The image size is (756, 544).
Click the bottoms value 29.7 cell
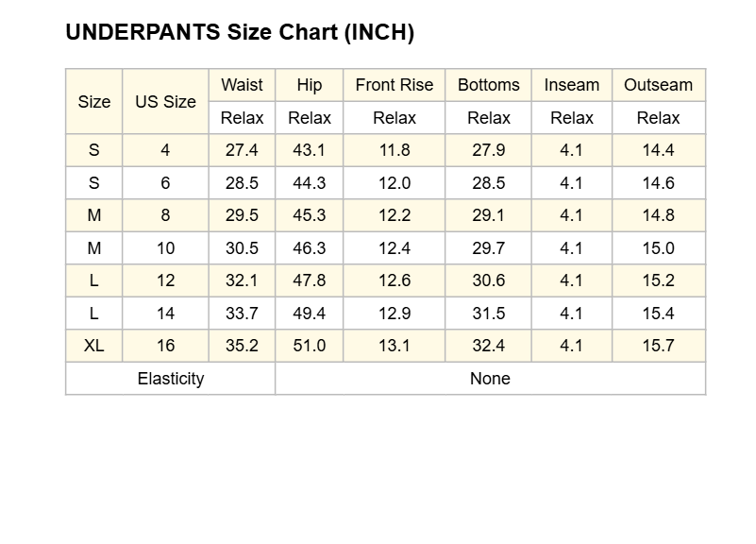coord(488,247)
